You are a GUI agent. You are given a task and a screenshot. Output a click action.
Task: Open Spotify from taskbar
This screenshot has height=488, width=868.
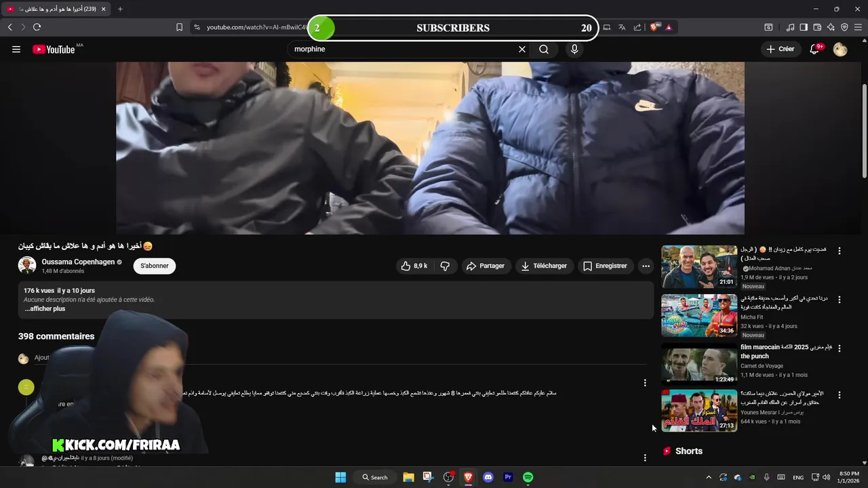(x=528, y=477)
